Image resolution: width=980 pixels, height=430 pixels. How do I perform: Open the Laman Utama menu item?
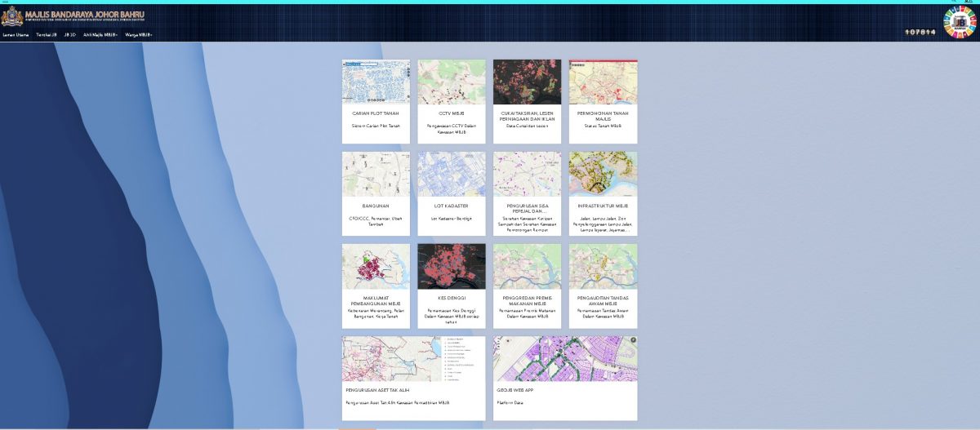16,35
